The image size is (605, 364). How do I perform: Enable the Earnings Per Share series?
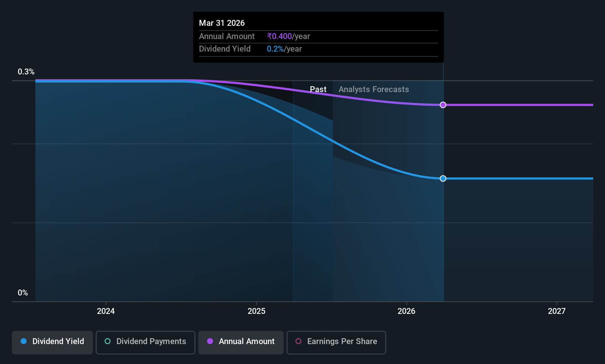(x=336, y=343)
